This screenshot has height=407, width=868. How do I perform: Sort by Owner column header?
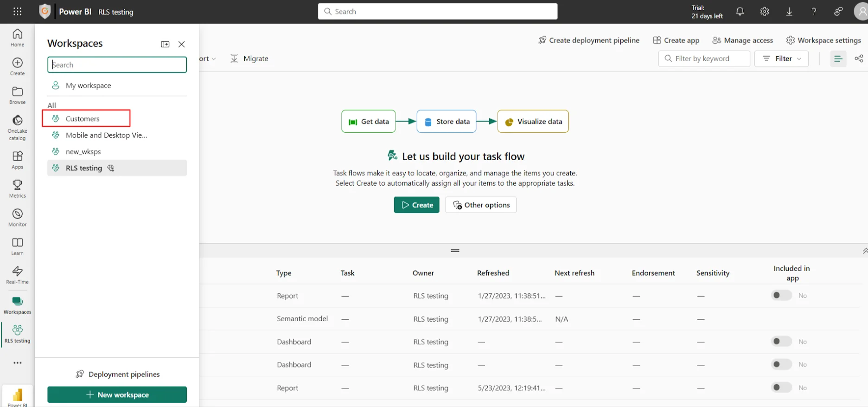click(423, 273)
